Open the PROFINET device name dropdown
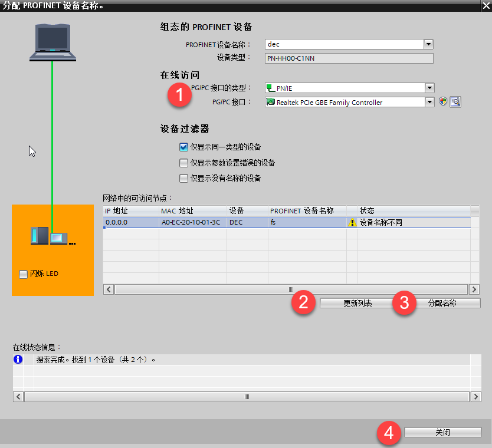492x448 pixels. click(x=428, y=44)
